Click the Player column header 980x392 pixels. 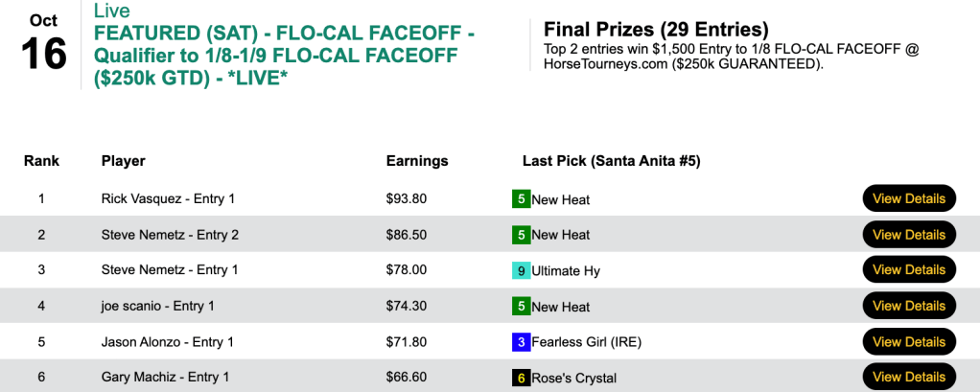point(123,161)
